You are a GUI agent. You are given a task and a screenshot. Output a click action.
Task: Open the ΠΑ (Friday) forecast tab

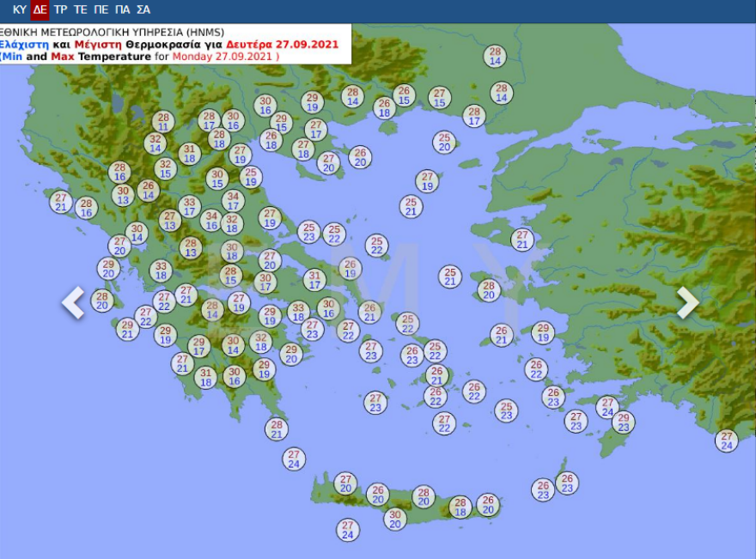[122, 10]
